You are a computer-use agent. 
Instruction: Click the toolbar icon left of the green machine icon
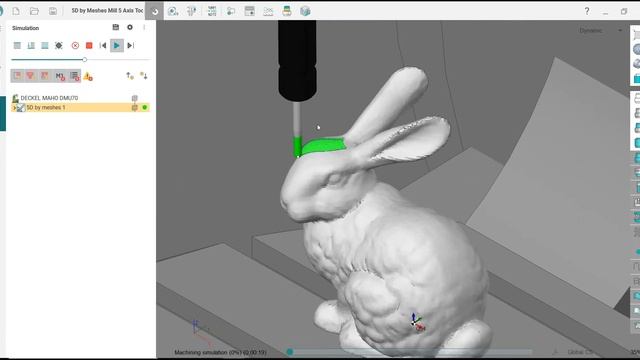(x=268, y=11)
